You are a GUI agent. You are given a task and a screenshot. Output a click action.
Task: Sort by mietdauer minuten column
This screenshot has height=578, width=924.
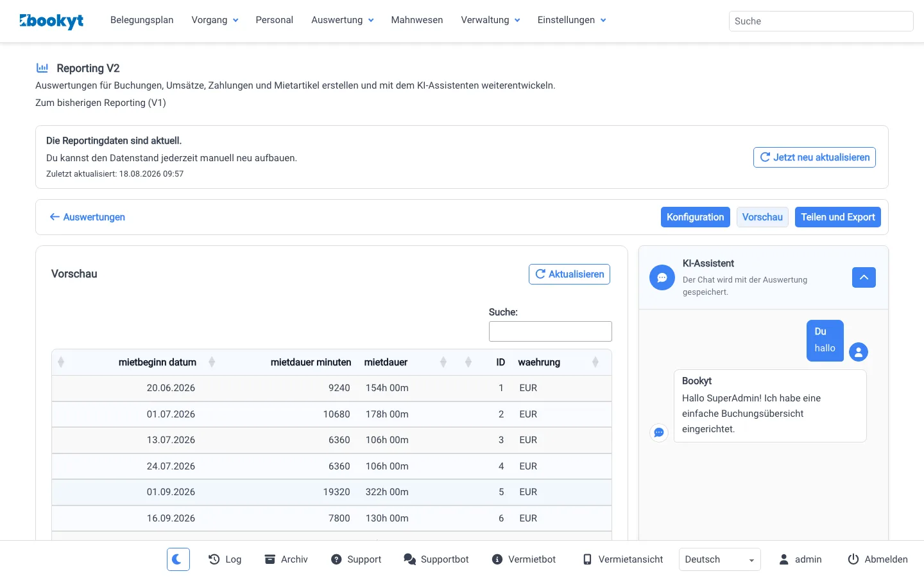coord(311,362)
